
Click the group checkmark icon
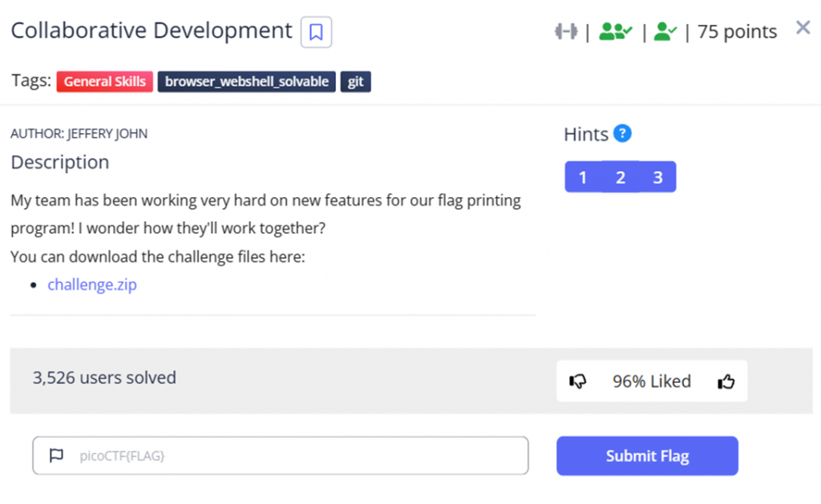(615, 31)
